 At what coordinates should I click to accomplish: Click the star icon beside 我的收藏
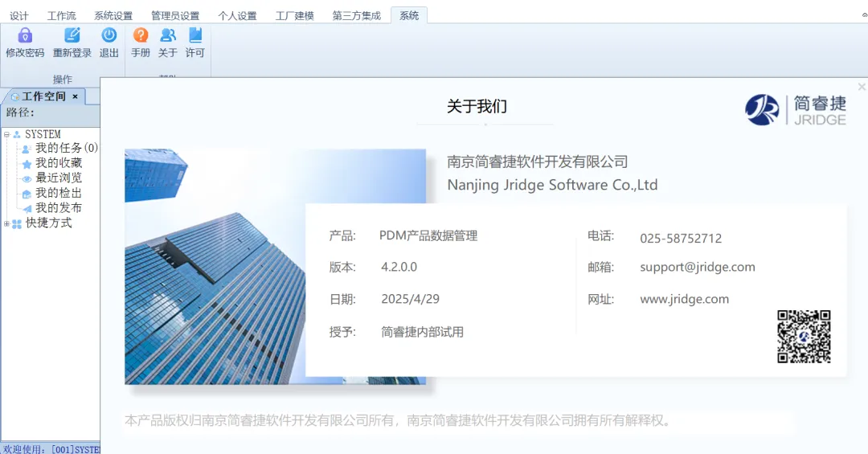pyautogui.click(x=27, y=164)
